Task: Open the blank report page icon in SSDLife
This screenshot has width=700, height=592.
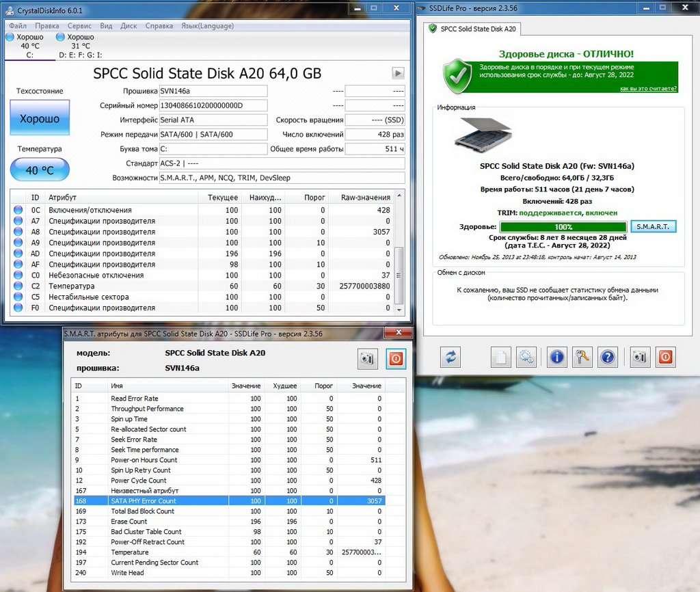Action: pos(501,357)
